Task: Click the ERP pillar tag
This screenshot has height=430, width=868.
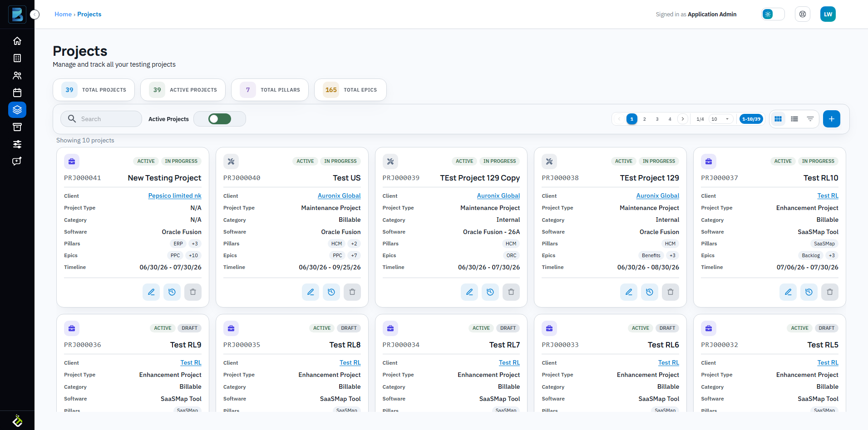Action: [x=178, y=244]
